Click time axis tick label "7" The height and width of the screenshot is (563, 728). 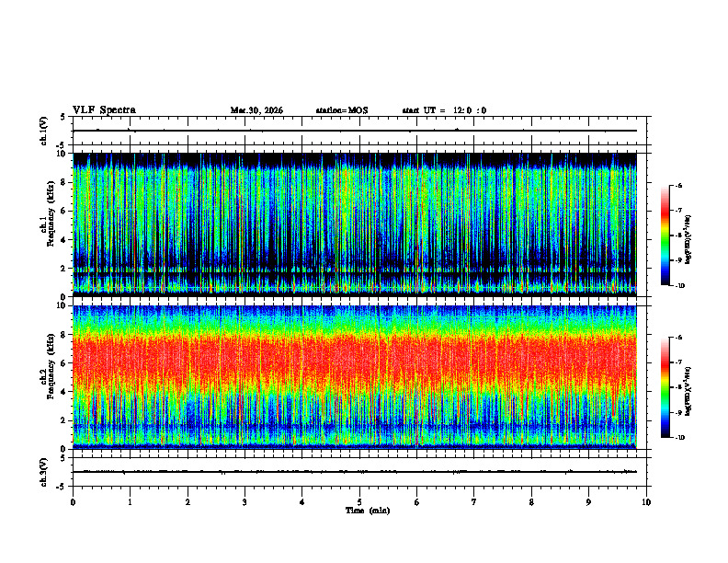tap(474, 502)
